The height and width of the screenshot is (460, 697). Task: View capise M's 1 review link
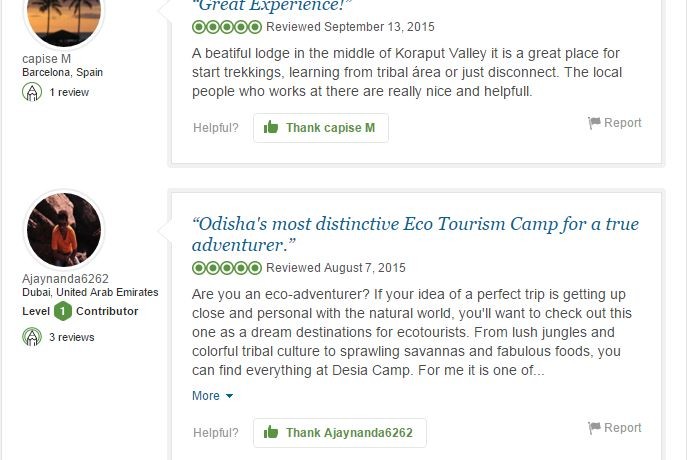pyautogui.click(x=69, y=92)
